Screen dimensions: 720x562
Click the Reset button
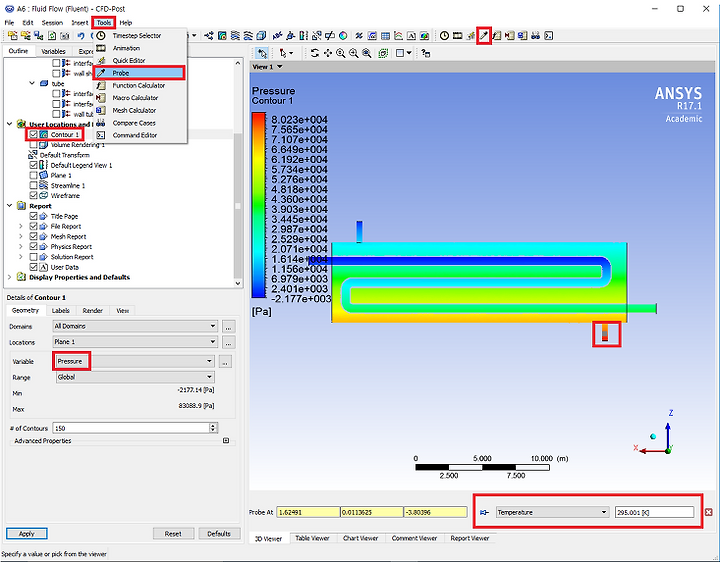173,534
